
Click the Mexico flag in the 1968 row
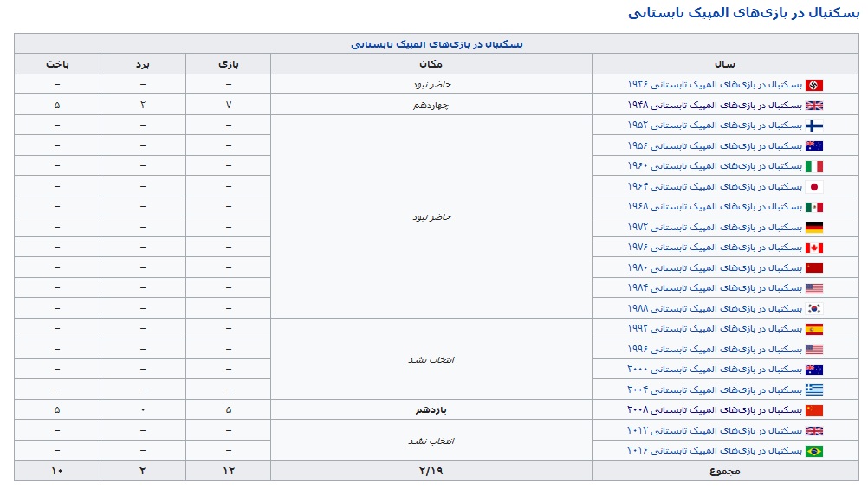(813, 208)
